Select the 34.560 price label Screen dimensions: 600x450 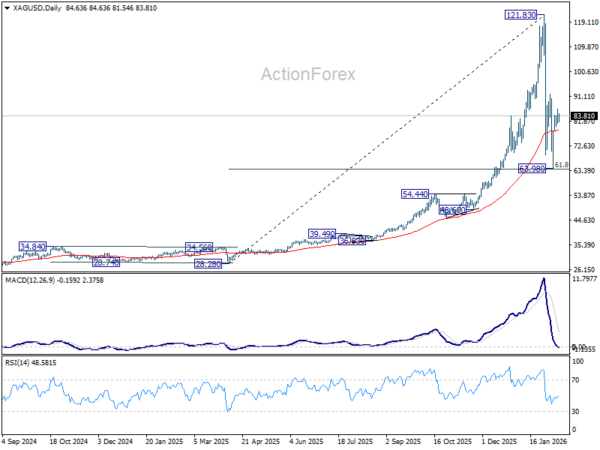click(x=201, y=247)
